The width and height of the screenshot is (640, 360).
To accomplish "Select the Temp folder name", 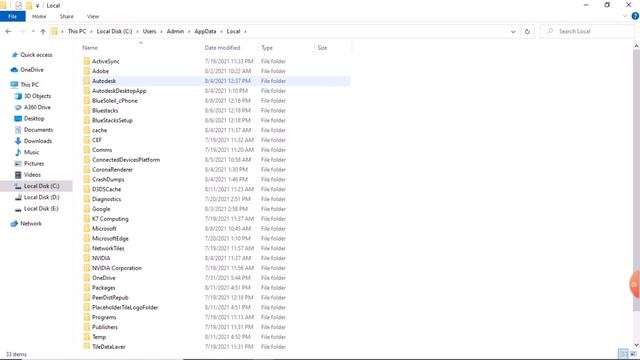I will pyautogui.click(x=99, y=337).
